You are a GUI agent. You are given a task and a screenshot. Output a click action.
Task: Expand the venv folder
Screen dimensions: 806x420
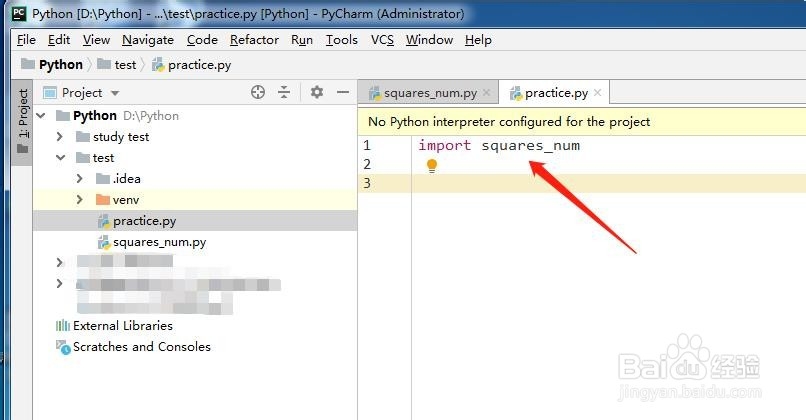tap(80, 200)
